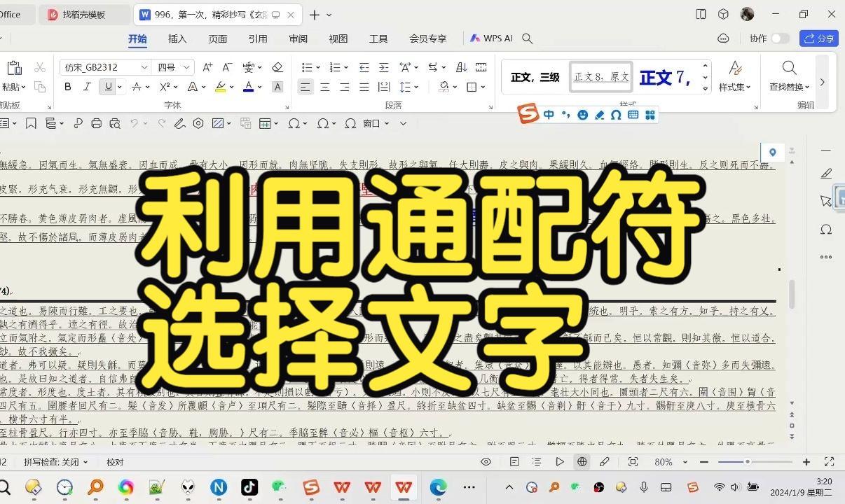The width and height of the screenshot is (845, 504).
Task: Open the 样式集 style set panel
Action: [x=734, y=76]
